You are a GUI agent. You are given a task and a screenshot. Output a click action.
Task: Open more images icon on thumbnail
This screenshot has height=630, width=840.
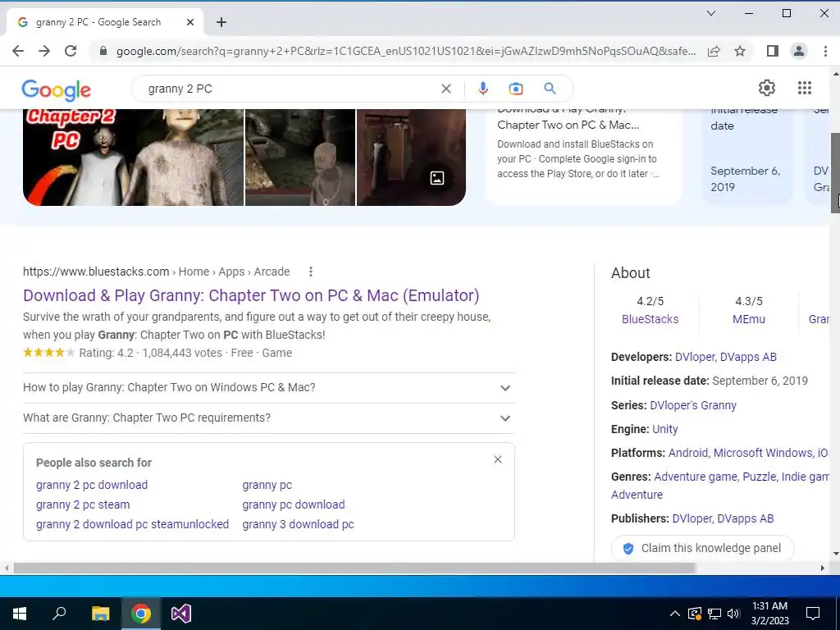click(x=437, y=178)
